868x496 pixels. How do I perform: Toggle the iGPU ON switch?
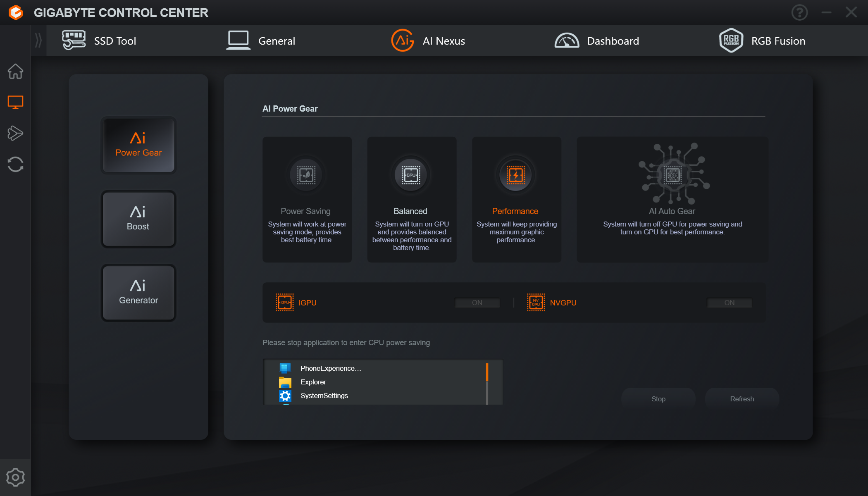click(x=477, y=302)
